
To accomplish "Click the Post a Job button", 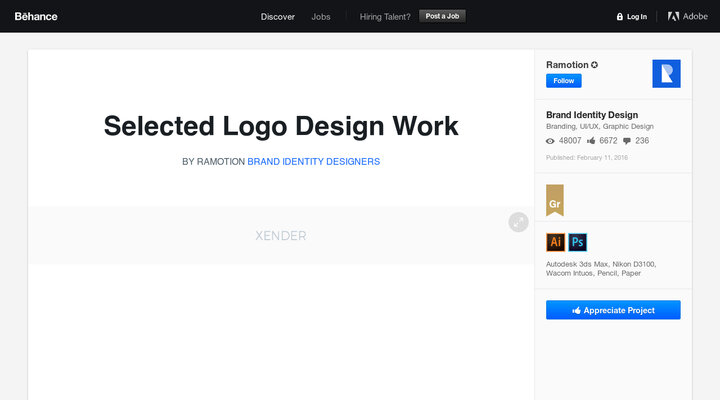I will (x=442, y=16).
